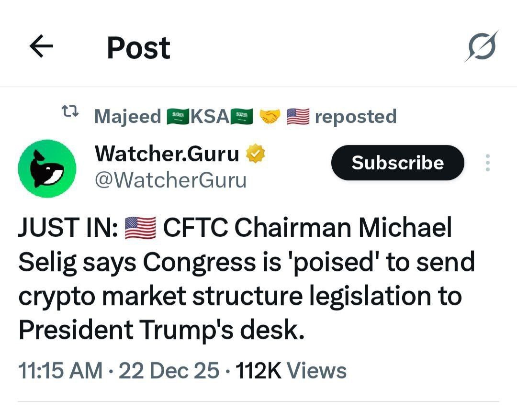Open Majeed's profile from the repost line
517x420 pixels.
pos(128,116)
